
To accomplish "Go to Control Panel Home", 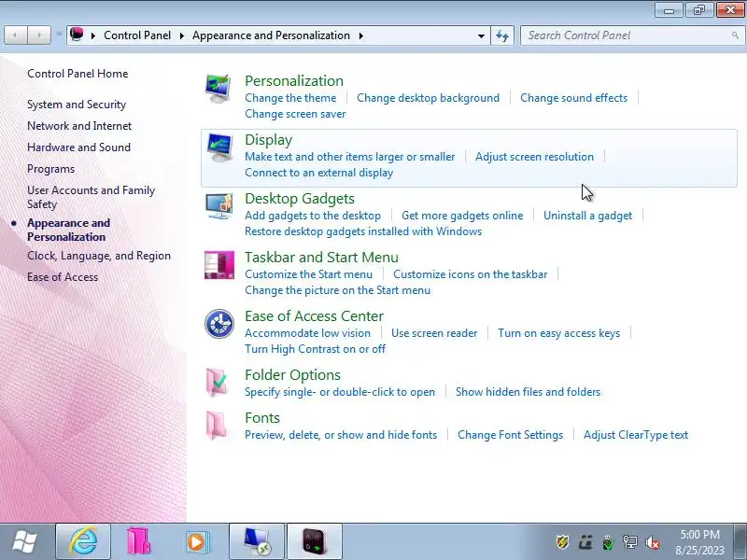I will (78, 74).
